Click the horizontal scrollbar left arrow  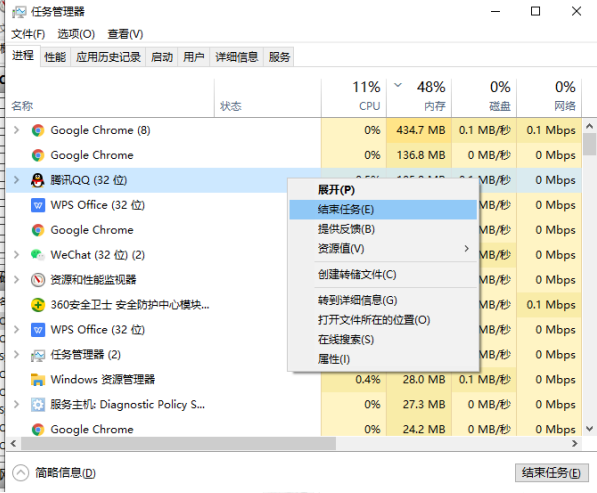(x=13, y=444)
